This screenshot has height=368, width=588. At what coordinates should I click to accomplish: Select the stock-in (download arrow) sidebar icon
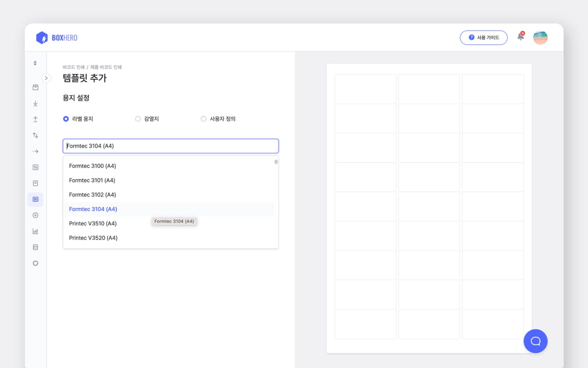[35, 103]
